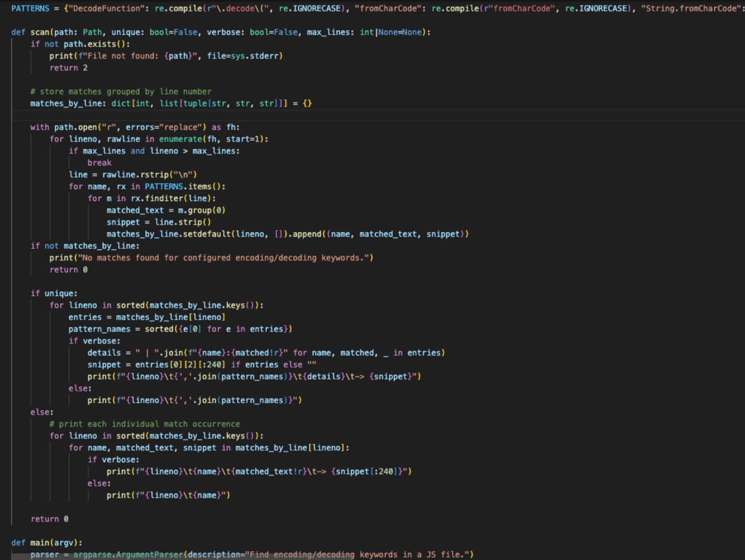Click the main function name in its definition
Image resolution: width=745 pixels, height=560 pixels.
pyautogui.click(x=40, y=542)
